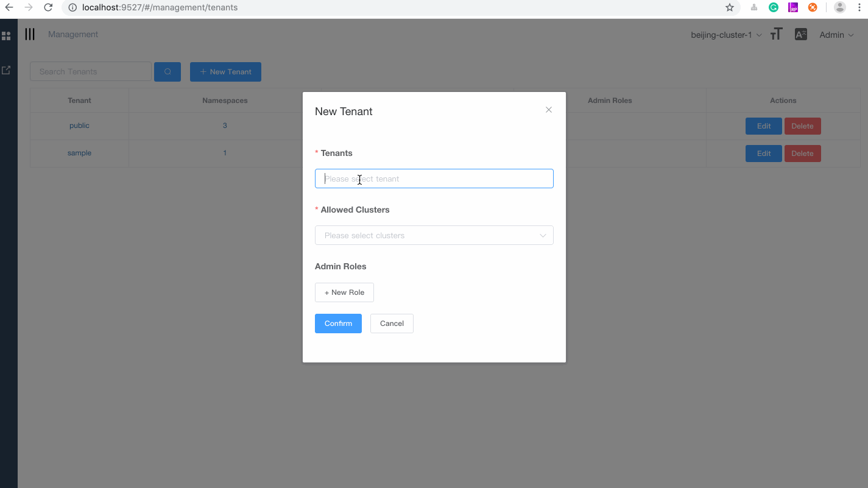This screenshot has width=868, height=488.
Task: Click the Grammarly extension icon
Action: (774, 7)
